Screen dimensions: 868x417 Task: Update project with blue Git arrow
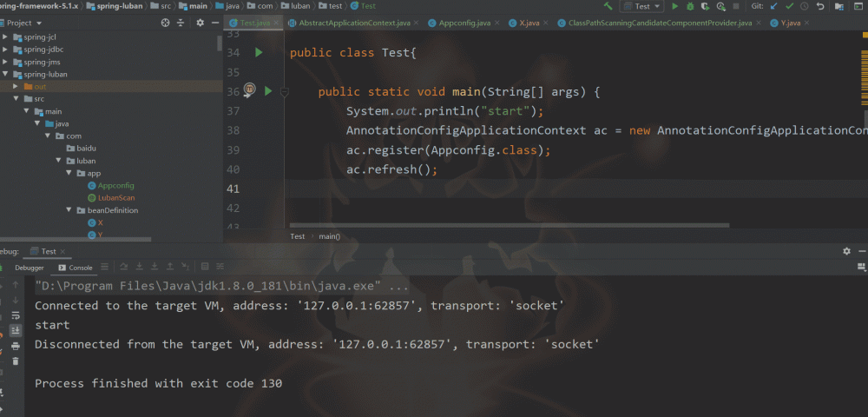[774, 6]
